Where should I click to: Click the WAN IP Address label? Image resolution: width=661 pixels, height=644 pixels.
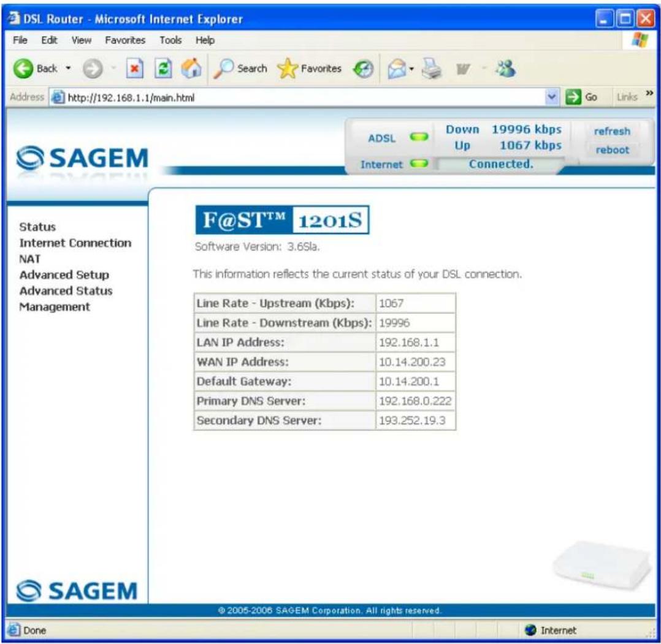242,362
